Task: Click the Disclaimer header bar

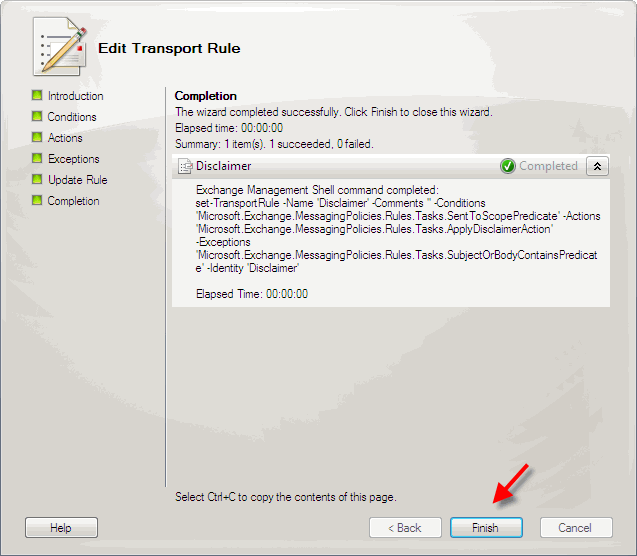Action: click(391, 166)
